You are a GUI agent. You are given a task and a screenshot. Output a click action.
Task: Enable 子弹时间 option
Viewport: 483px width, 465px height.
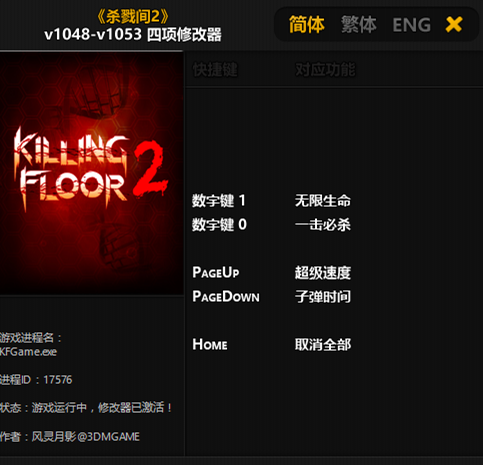[x=323, y=296]
